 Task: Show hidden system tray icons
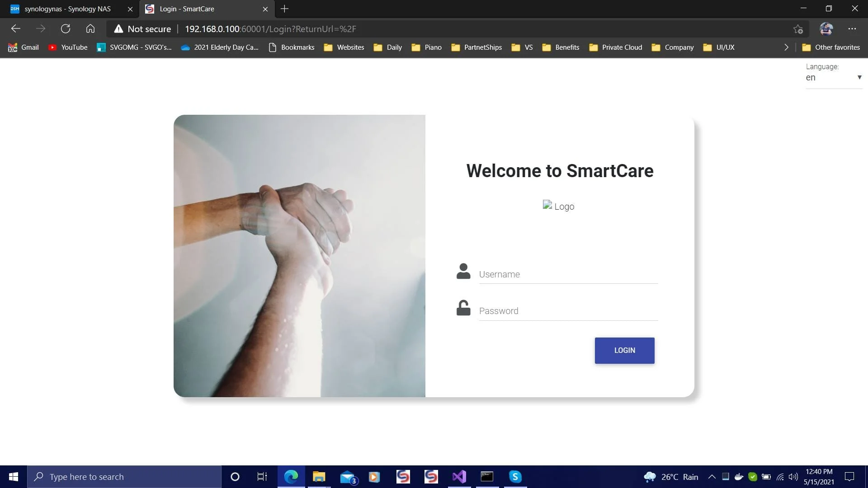point(712,477)
